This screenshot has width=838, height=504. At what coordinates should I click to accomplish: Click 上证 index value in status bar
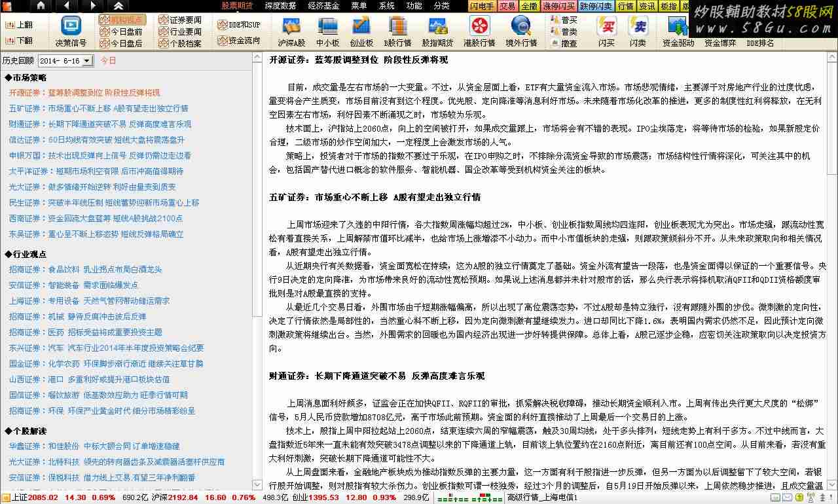coord(43,498)
